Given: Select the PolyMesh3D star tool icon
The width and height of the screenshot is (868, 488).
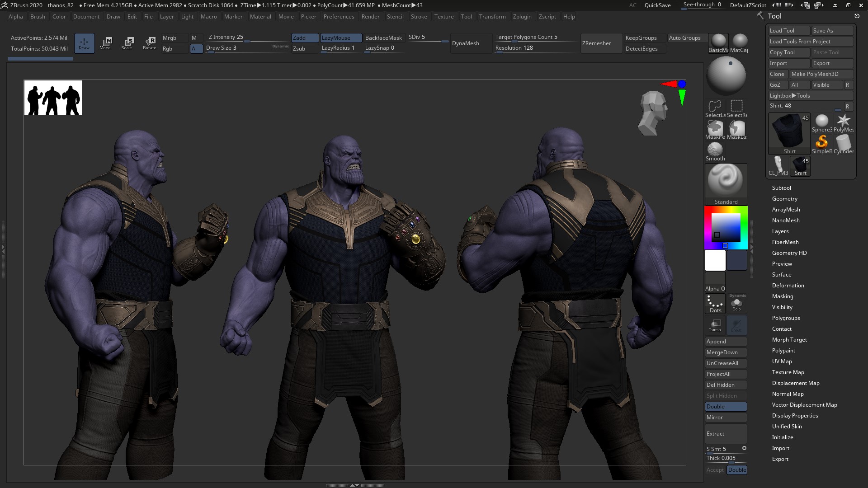Looking at the screenshot, I should pos(844,123).
